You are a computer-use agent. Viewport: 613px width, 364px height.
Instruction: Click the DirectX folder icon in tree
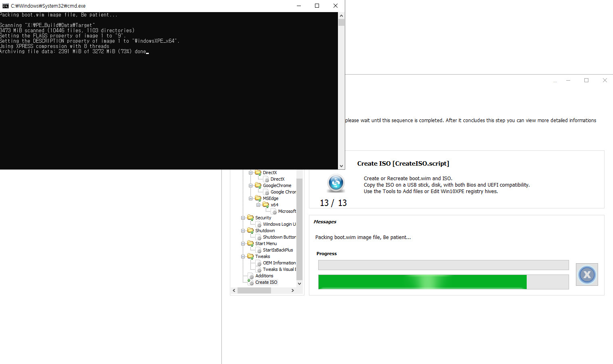tap(258, 173)
